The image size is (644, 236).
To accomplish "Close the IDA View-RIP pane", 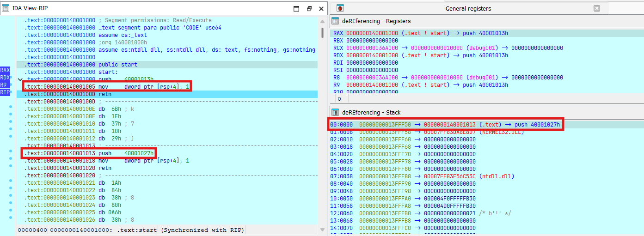I will point(321,8).
